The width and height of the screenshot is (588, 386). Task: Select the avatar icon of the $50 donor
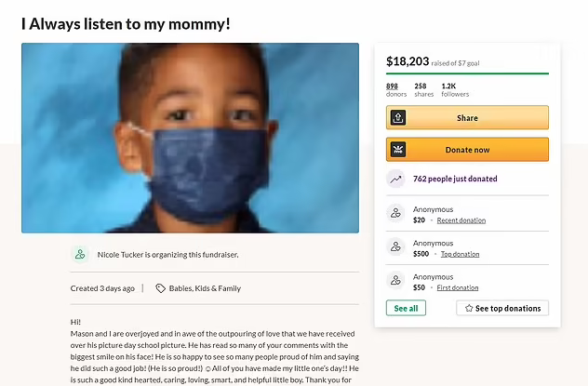(397, 281)
